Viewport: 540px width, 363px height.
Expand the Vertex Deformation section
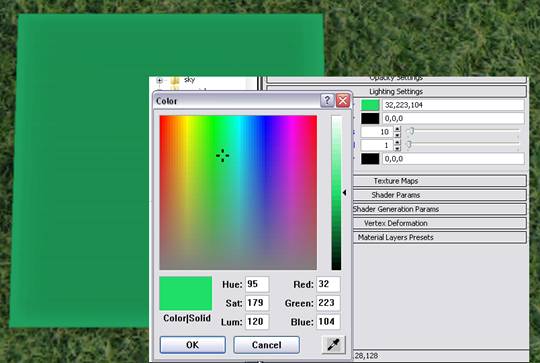click(x=439, y=223)
